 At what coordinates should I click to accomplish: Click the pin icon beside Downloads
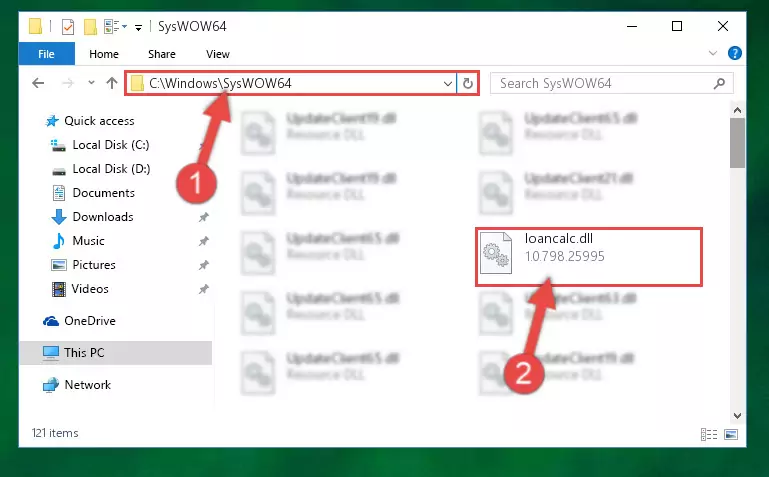coord(204,217)
